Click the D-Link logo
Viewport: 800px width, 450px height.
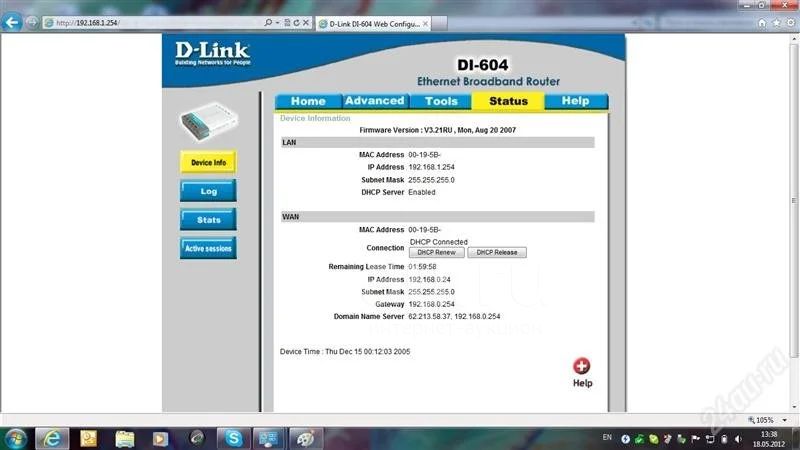tap(212, 54)
